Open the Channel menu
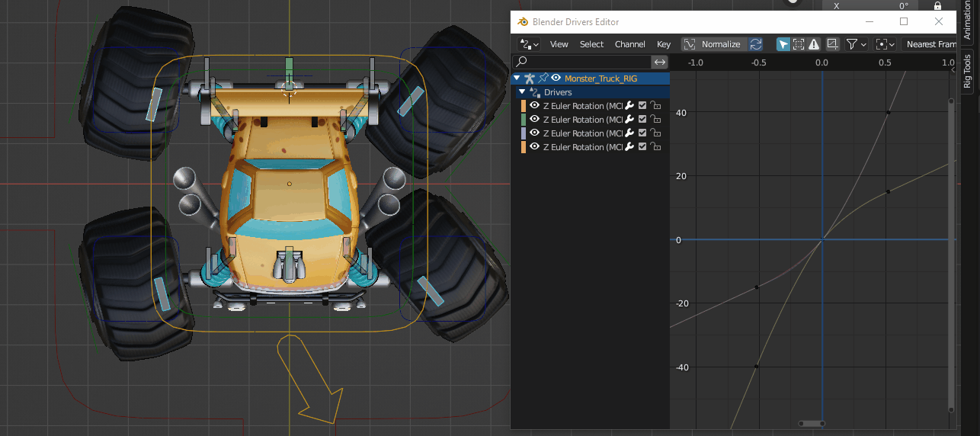This screenshot has width=980, height=436. [x=629, y=44]
